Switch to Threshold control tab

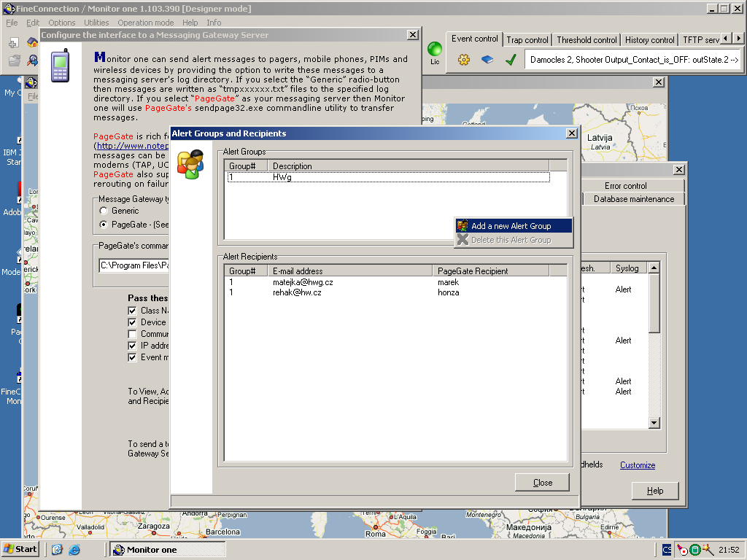pos(587,40)
